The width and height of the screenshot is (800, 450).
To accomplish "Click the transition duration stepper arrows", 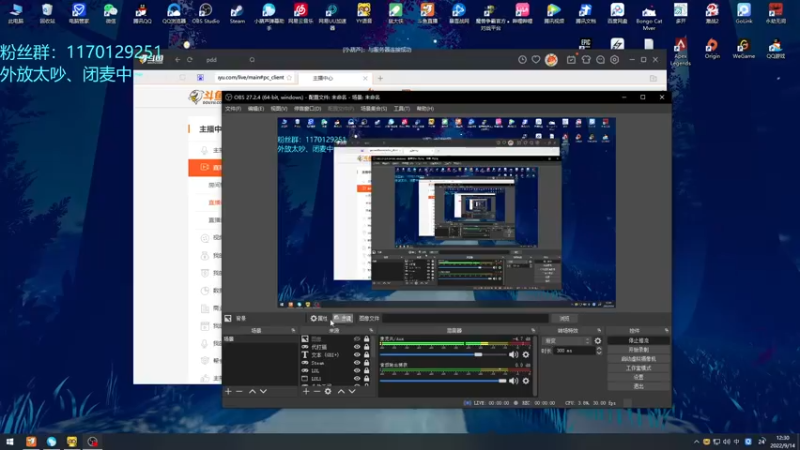I will tap(599, 351).
